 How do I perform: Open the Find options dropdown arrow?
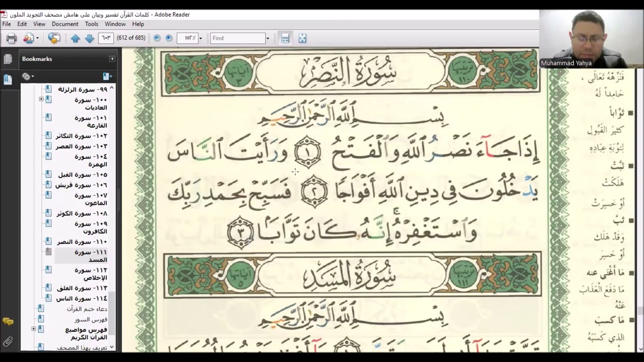pos(267,38)
